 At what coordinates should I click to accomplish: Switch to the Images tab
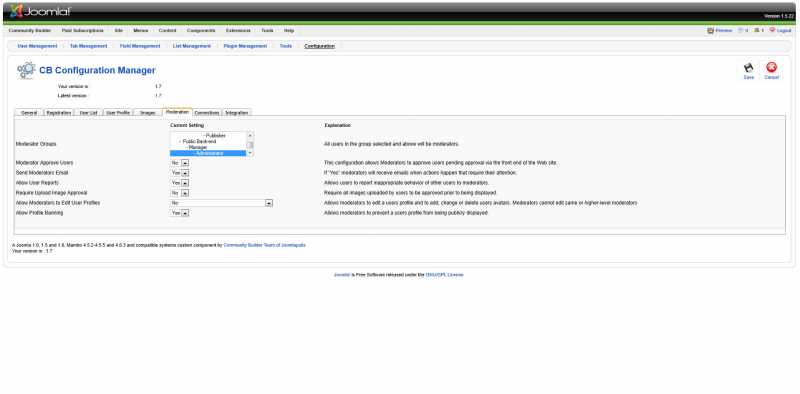coord(148,113)
